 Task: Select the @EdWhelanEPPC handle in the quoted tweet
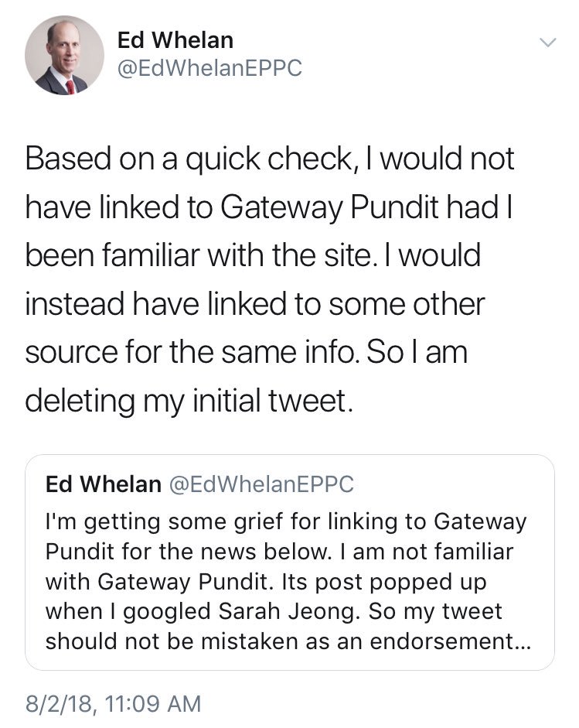coord(261,484)
